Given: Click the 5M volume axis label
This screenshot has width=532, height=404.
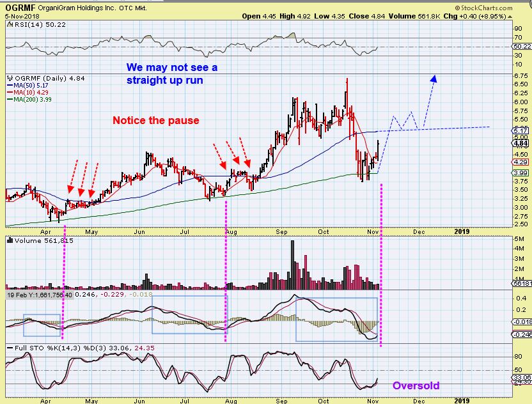Looking at the screenshot, I should point(519,239).
